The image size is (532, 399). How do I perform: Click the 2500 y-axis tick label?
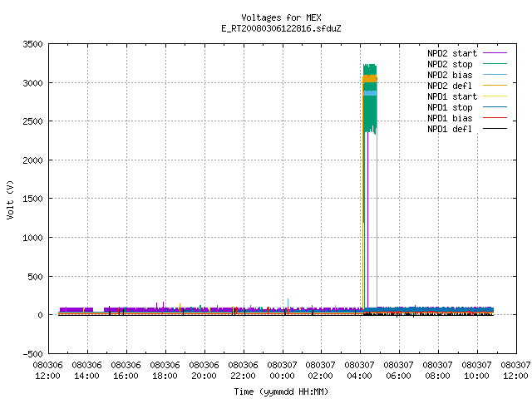pyautogui.click(x=33, y=121)
